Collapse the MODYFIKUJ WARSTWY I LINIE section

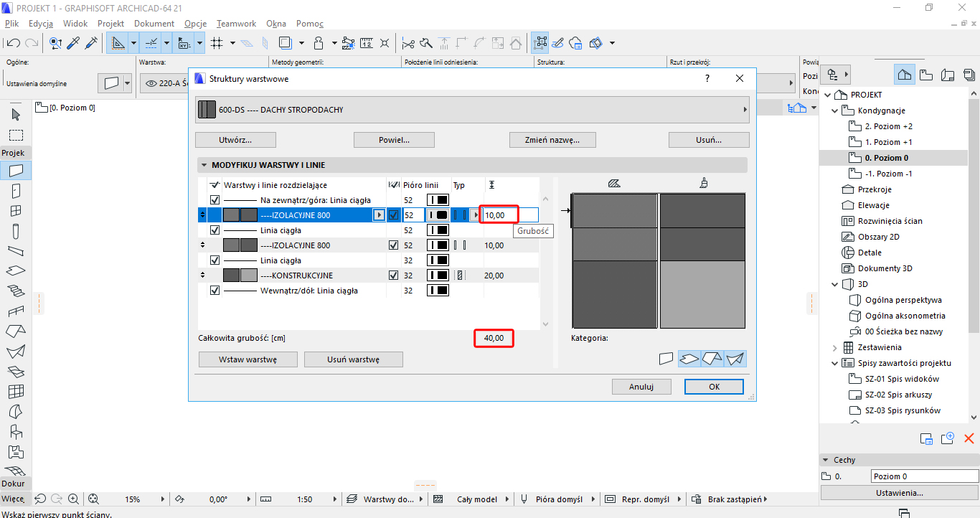pyautogui.click(x=204, y=165)
